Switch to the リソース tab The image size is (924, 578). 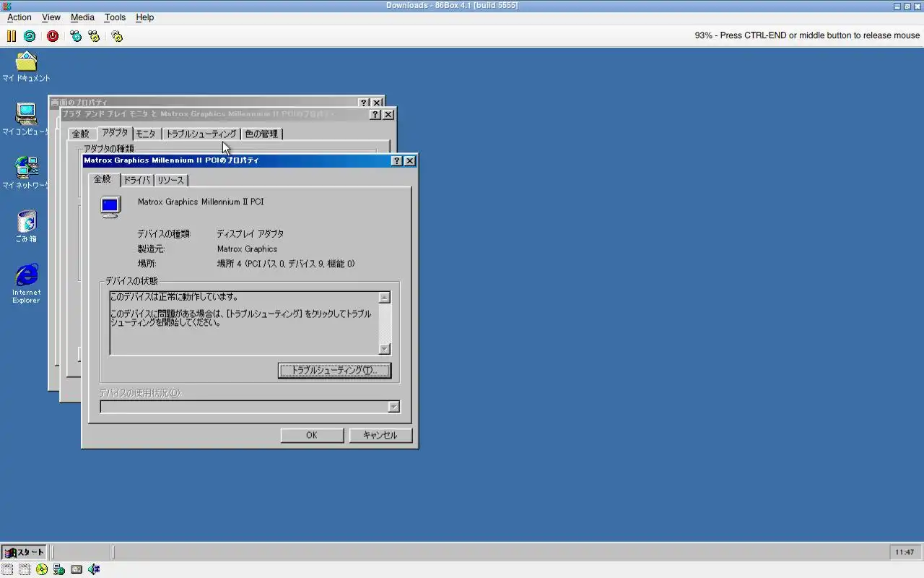pos(170,180)
